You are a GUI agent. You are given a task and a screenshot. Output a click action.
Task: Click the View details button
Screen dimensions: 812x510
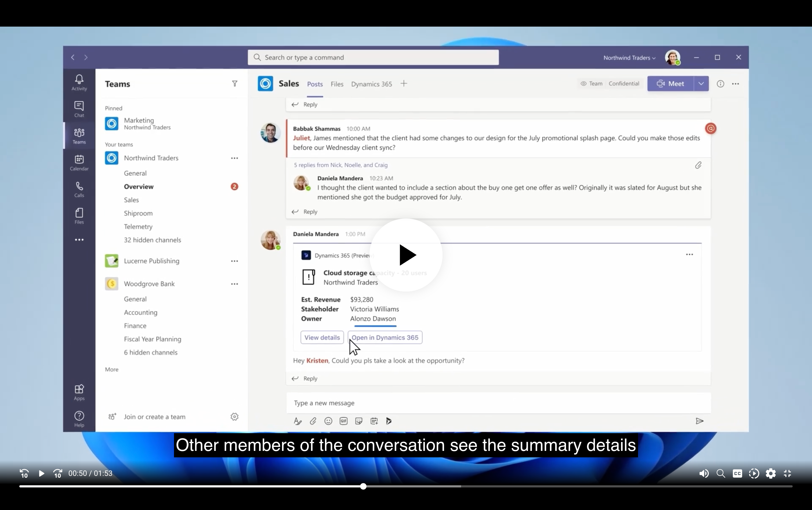[x=322, y=337]
